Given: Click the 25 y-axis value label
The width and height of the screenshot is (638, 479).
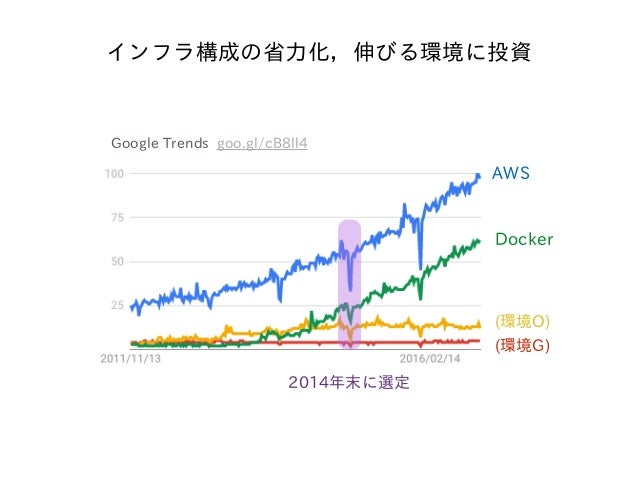Looking at the screenshot, I should 117,306.
